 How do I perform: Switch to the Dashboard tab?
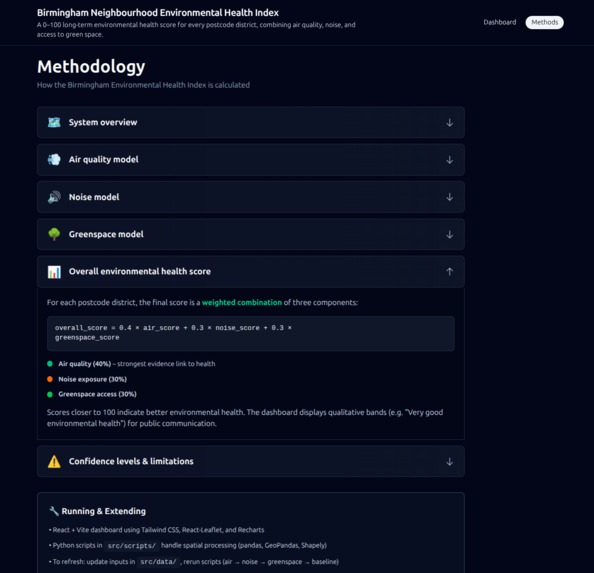click(500, 22)
